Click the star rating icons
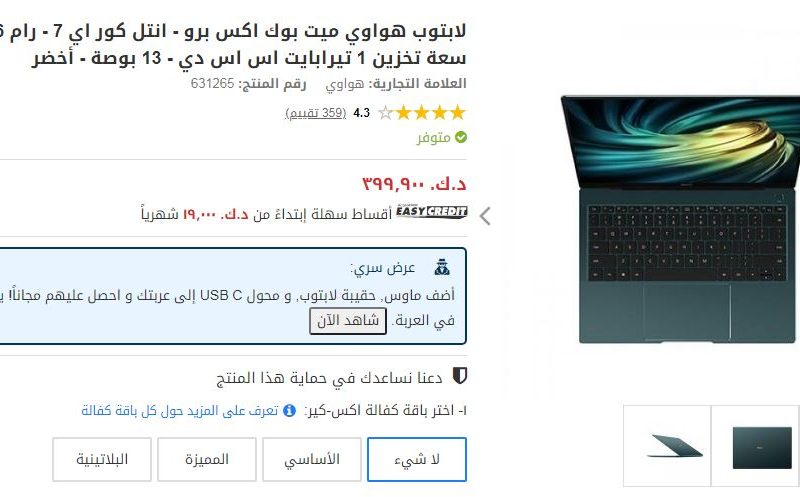The height and width of the screenshot is (497, 800). (x=422, y=112)
